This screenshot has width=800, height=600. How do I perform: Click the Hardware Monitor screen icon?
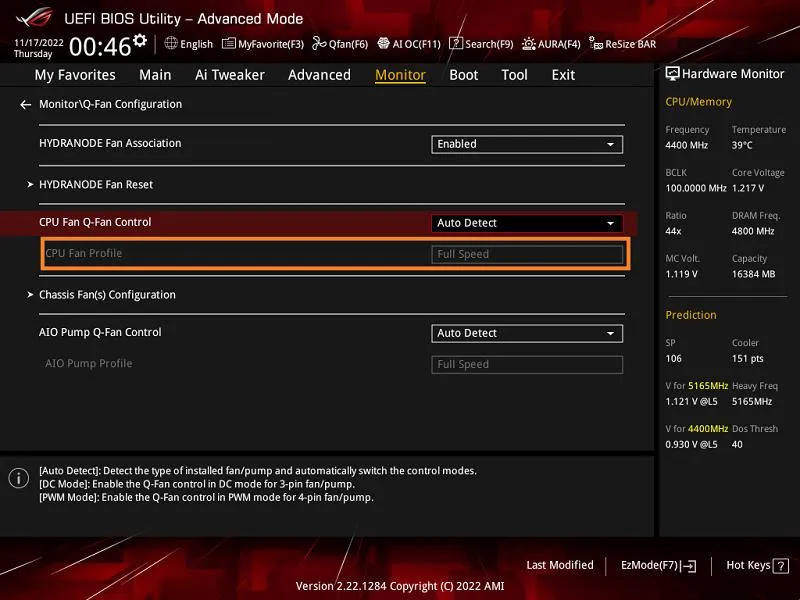coord(672,74)
